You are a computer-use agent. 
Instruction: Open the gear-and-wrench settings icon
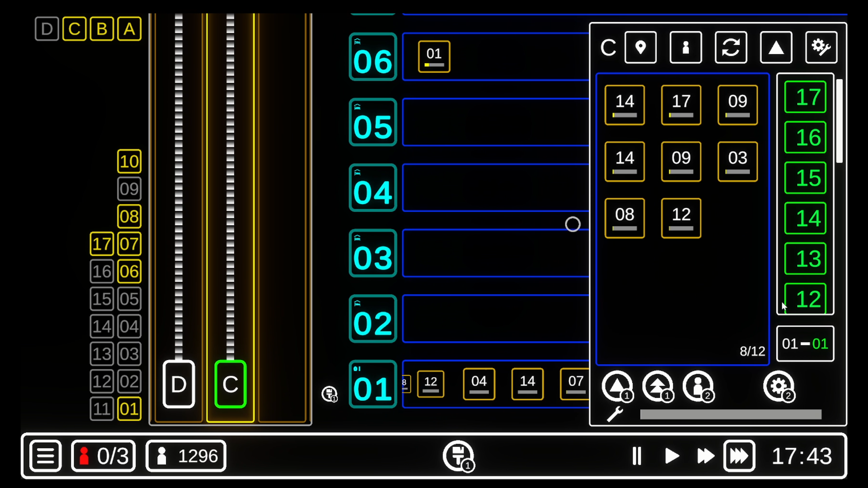tap(821, 47)
